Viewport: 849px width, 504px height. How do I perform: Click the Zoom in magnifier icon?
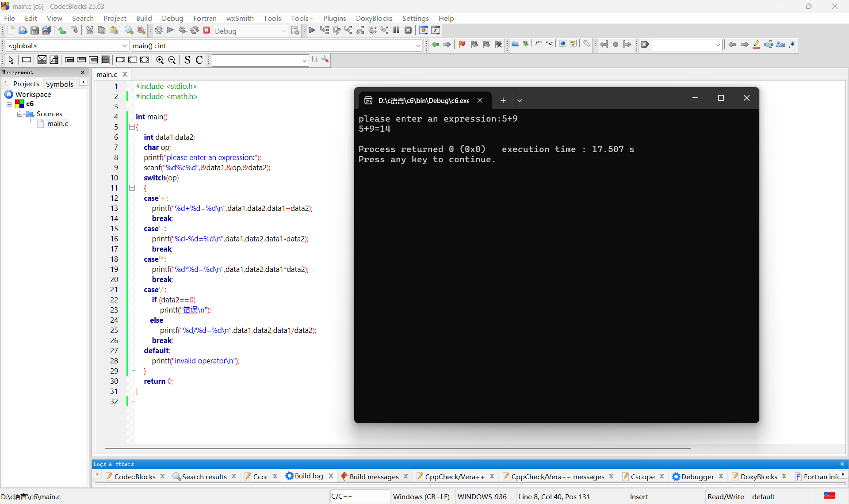click(x=160, y=60)
